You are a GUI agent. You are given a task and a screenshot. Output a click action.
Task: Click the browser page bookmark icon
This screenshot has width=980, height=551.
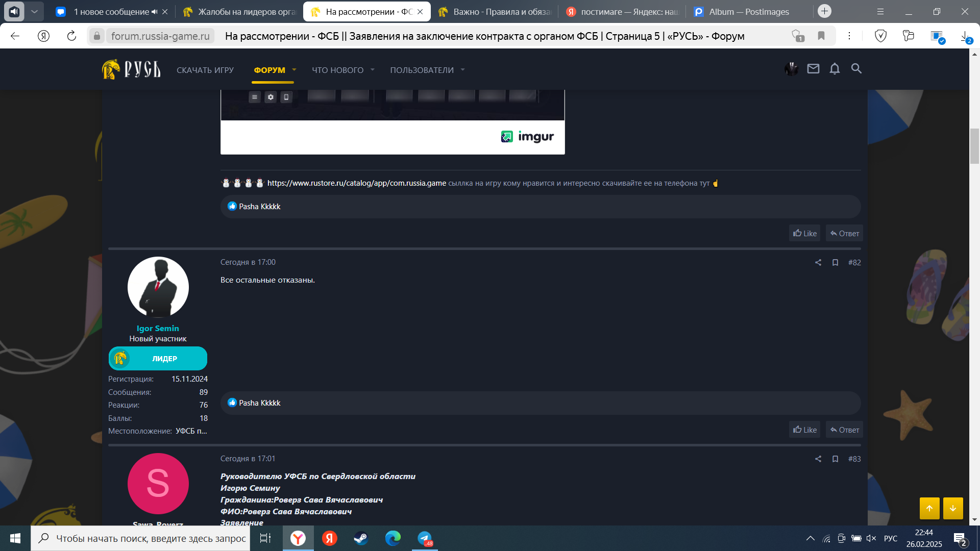(x=821, y=36)
